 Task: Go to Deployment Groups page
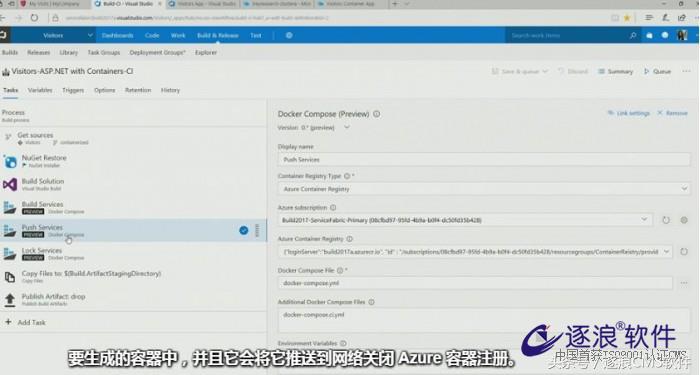coord(158,52)
